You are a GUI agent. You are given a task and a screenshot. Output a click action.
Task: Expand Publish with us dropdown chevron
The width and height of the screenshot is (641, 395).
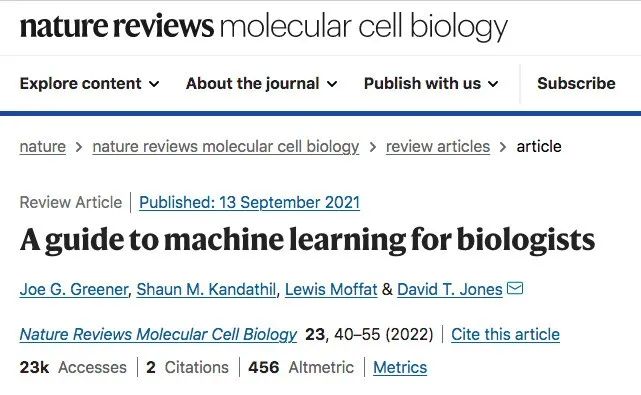(493, 84)
